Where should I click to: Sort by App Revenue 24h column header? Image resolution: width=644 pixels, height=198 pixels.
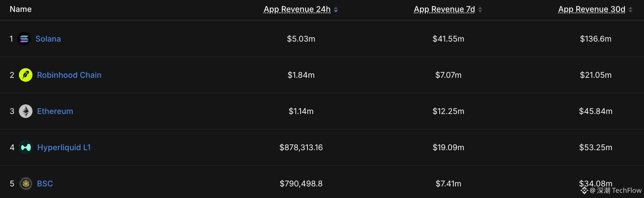click(297, 9)
